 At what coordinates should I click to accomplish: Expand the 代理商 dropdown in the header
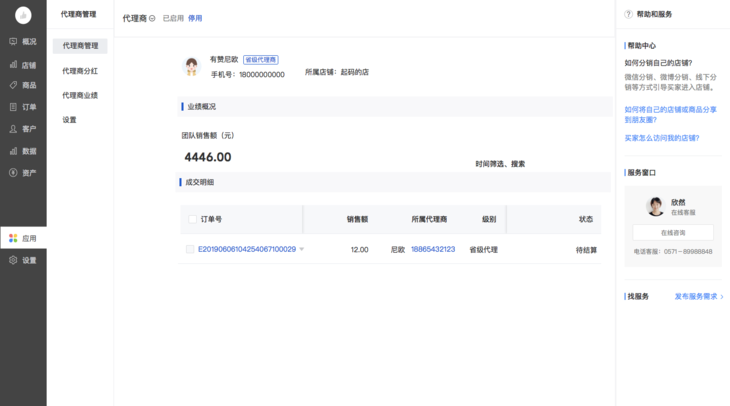point(152,18)
